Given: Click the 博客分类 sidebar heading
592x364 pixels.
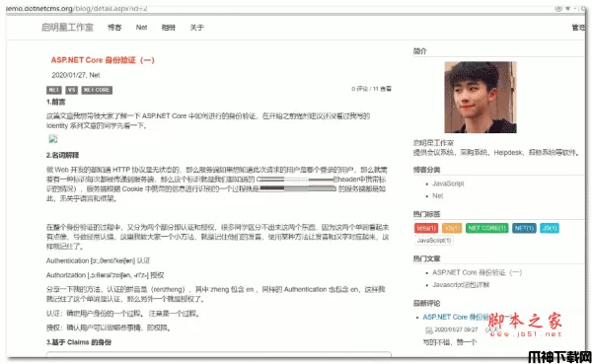Looking at the screenshot, I should pos(426,170).
